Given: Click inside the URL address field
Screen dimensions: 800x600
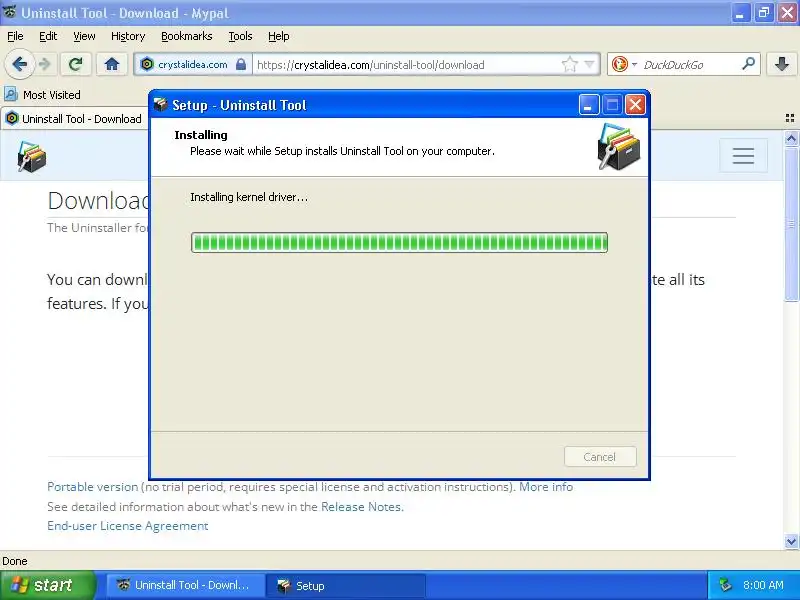Looking at the screenshot, I should pos(406,65).
